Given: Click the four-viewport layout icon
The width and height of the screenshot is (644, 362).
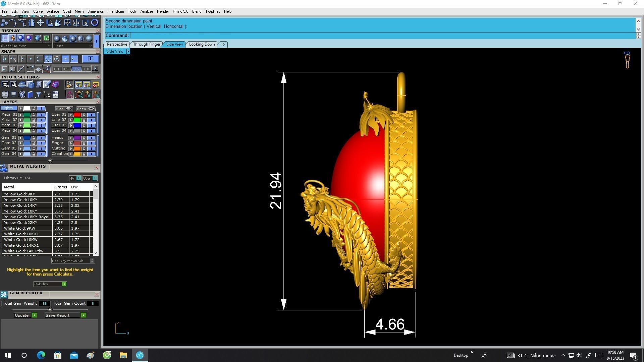Looking at the screenshot, I should tap(5, 95).
